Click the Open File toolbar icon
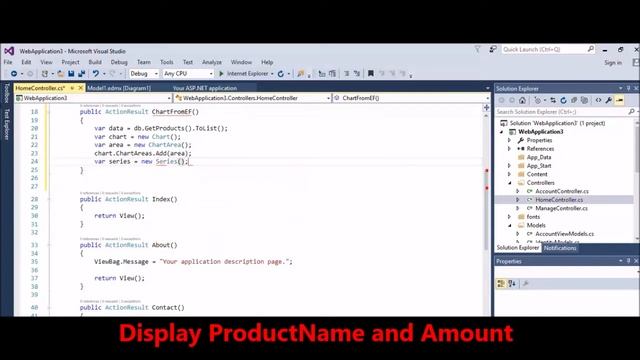Screen dimensions: 640x360 (x=60, y=74)
